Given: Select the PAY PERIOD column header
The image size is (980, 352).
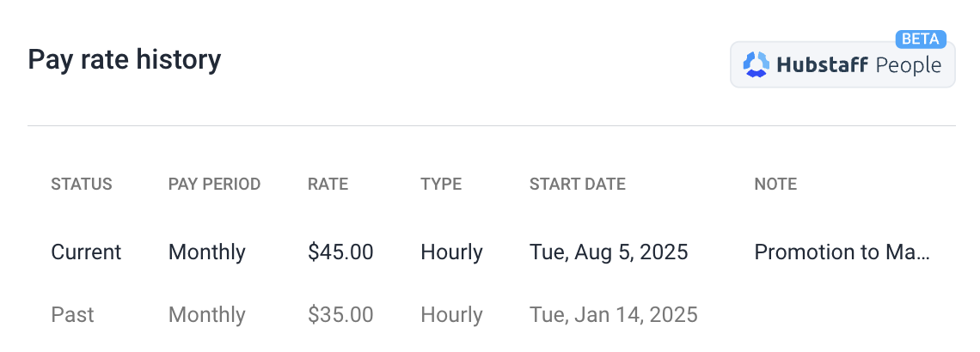Looking at the screenshot, I should (x=214, y=184).
